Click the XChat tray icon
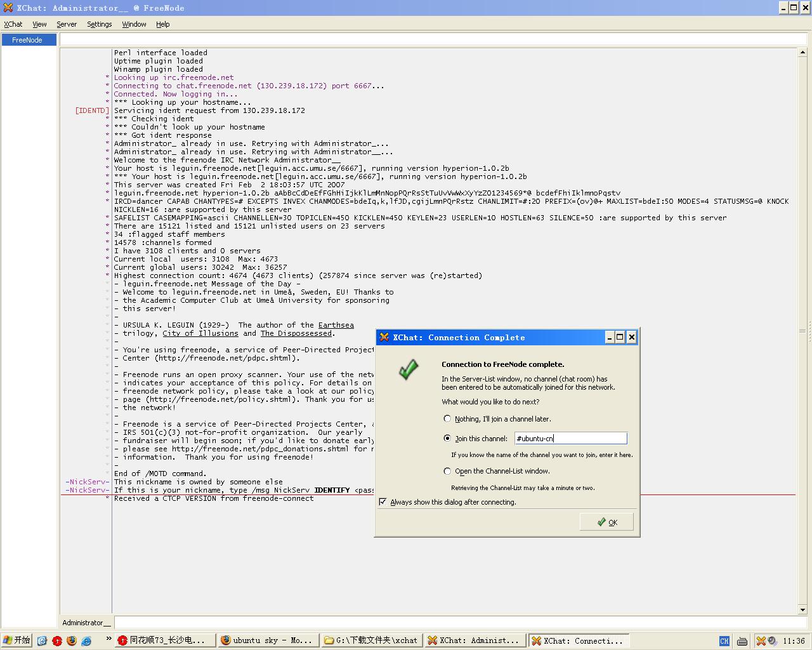 (761, 641)
